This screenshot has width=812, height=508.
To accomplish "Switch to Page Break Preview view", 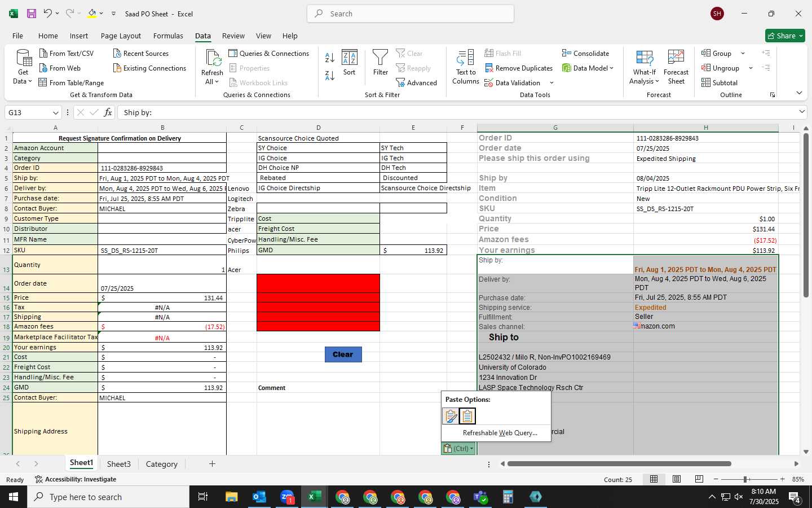I will point(699,479).
